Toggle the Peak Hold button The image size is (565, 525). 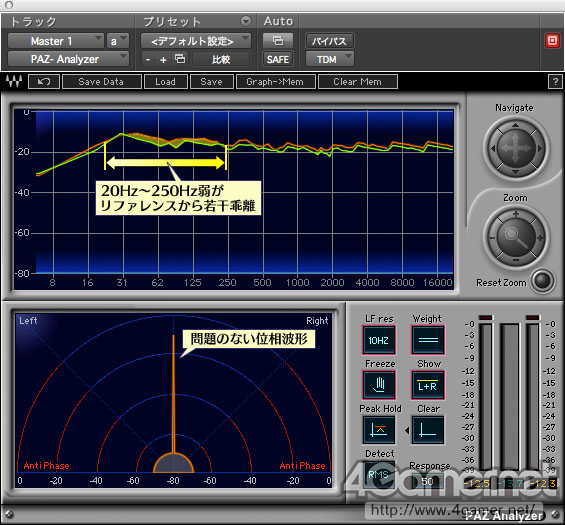[x=379, y=430]
